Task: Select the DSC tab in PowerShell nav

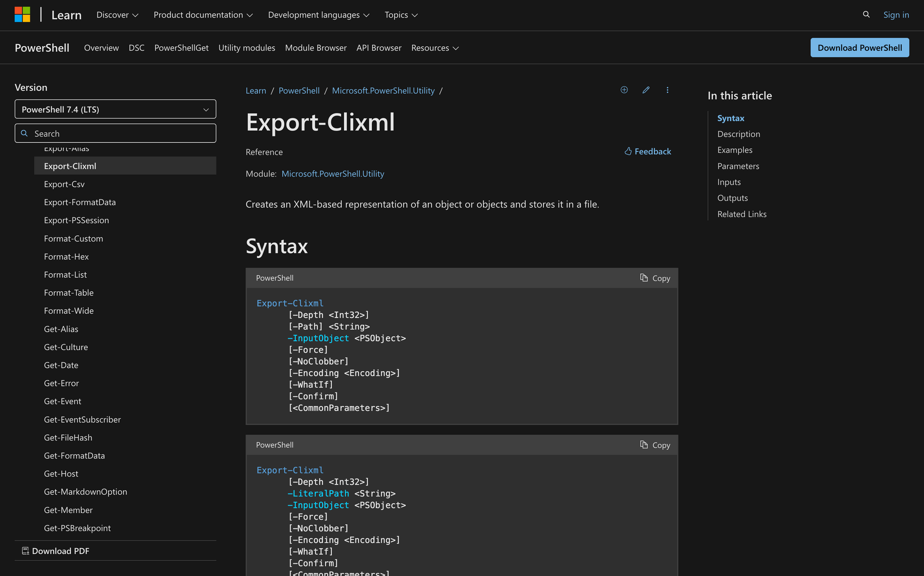Action: (x=135, y=47)
